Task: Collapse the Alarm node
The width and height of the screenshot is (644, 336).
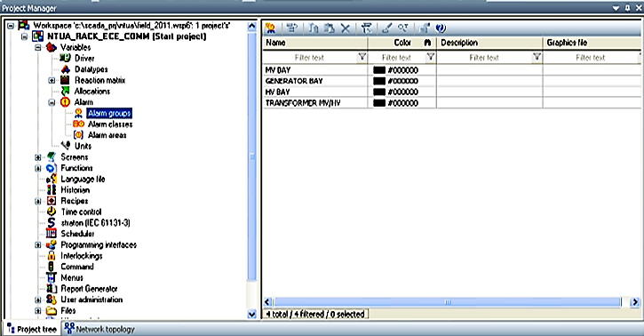Action: coord(52,102)
